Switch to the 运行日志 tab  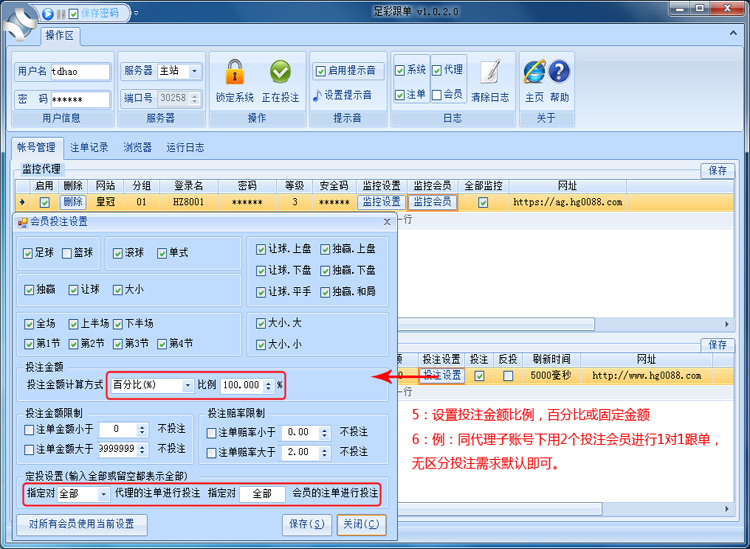pos(185,147)
